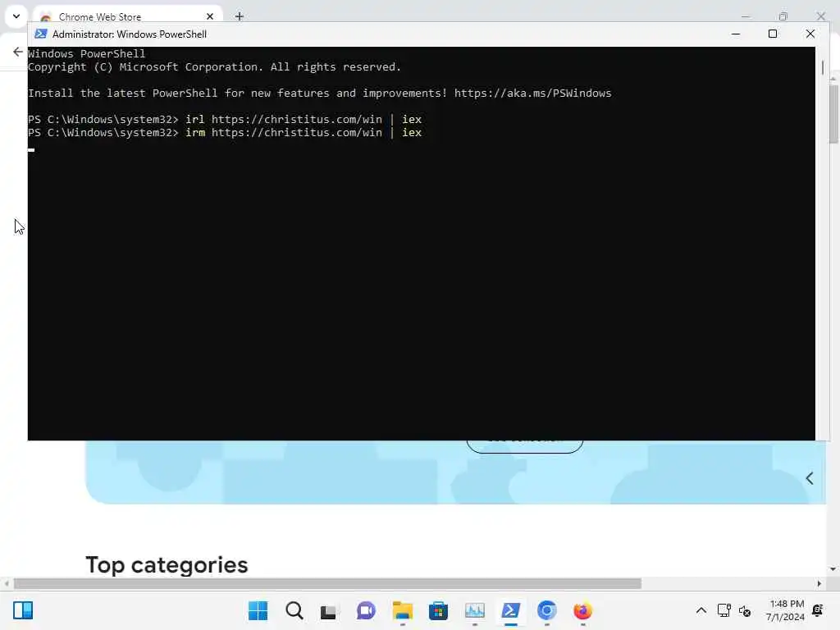Open Task View in taskbar
This screenshot has height=630, width=840.
pyautogui.click(x=330, y=610)
